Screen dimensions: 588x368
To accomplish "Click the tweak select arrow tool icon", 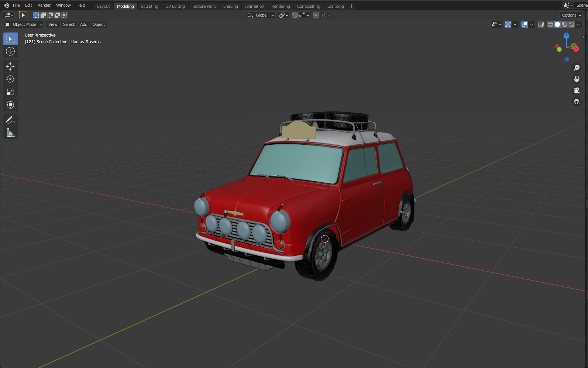I will tap(23, 15).
